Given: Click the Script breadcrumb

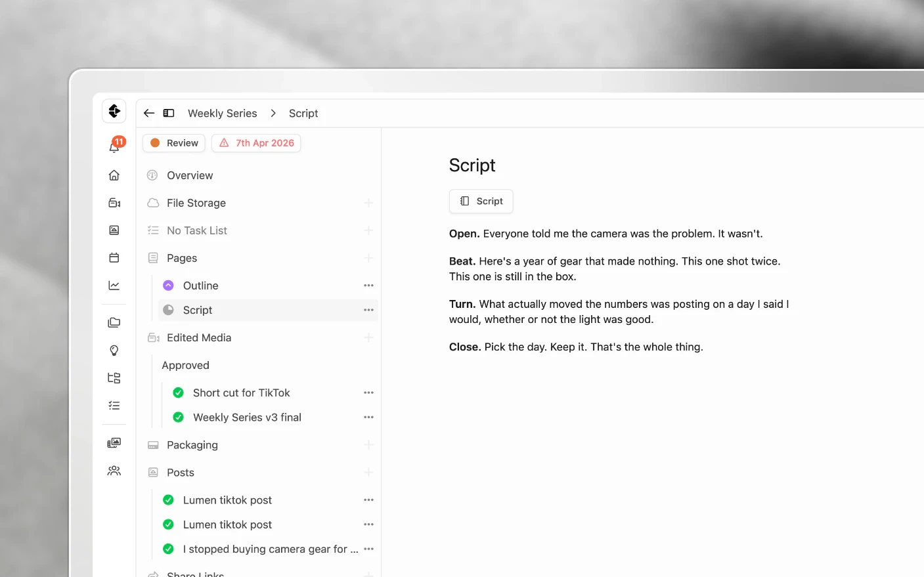Looking at the screenshot, I should pyautogui.click(x=303, y=114).
